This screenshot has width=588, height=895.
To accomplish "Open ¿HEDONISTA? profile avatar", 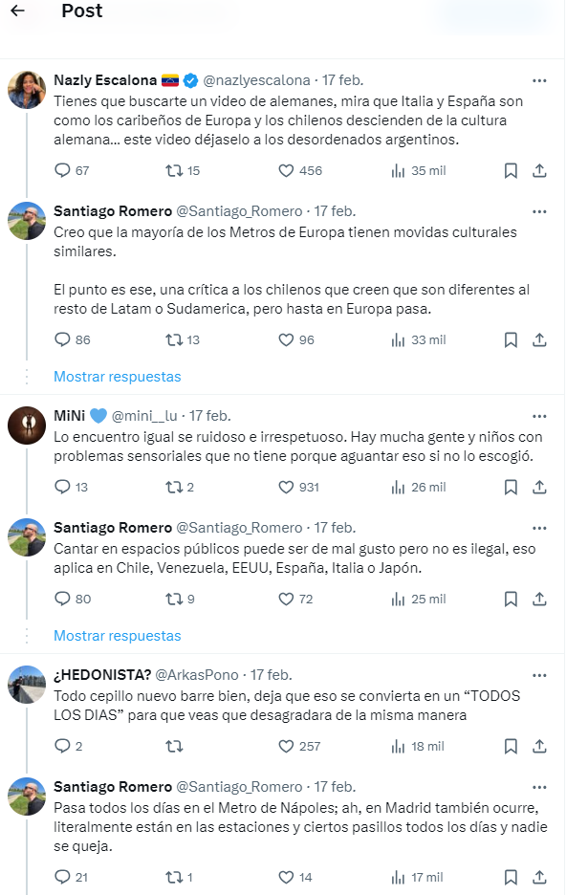I will (27, 685).
